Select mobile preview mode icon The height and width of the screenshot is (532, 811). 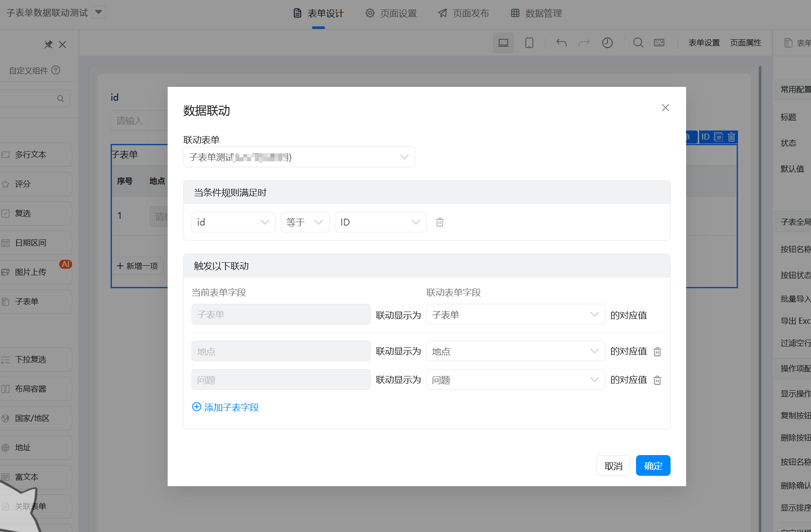[x=529, y=42]
